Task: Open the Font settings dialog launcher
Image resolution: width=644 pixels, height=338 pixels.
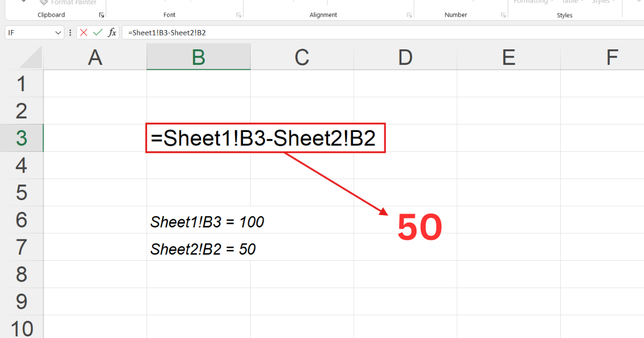Action: 238,15
